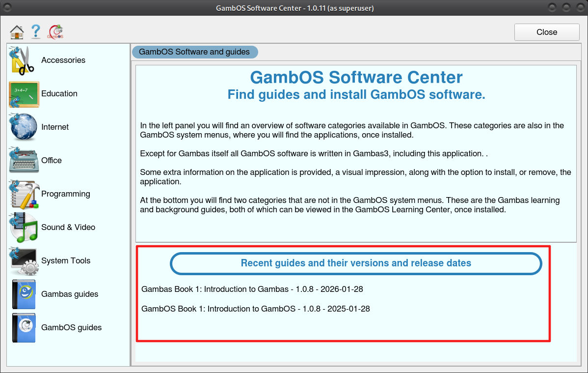Click the GambOS guides book icon
Screen dimensions: 588x373
[23, 328]
